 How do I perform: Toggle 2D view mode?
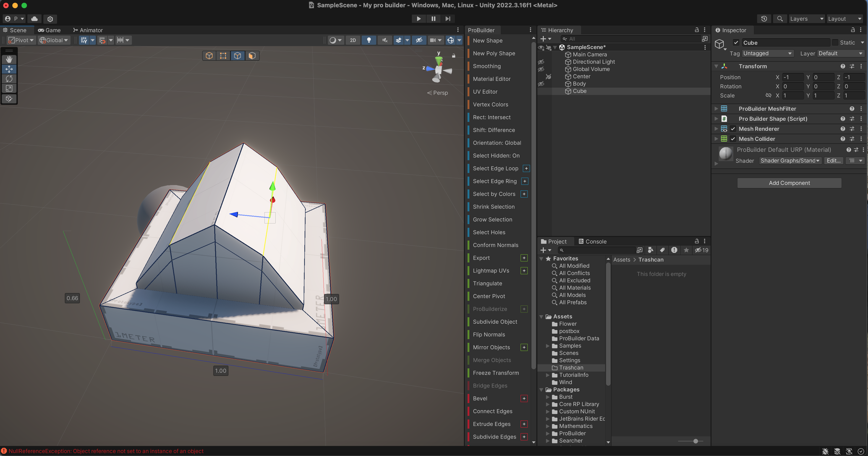[x=353, y=40]
